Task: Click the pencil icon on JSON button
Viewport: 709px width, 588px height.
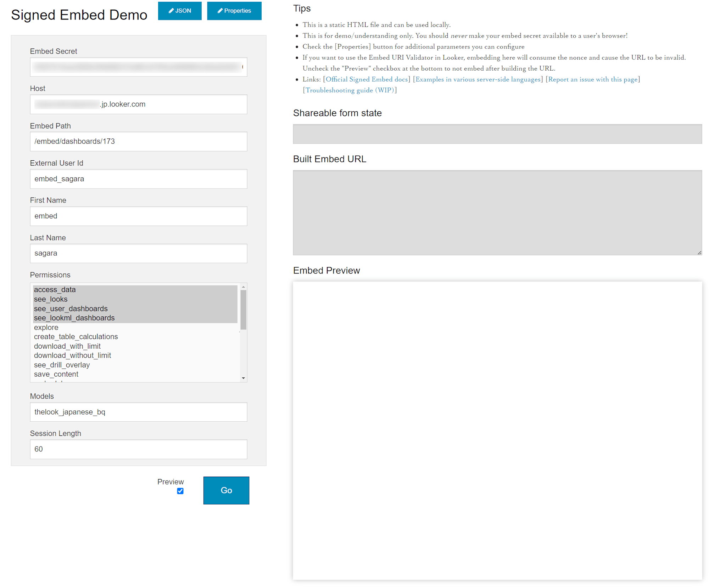Action: click(x=171, y=11)
